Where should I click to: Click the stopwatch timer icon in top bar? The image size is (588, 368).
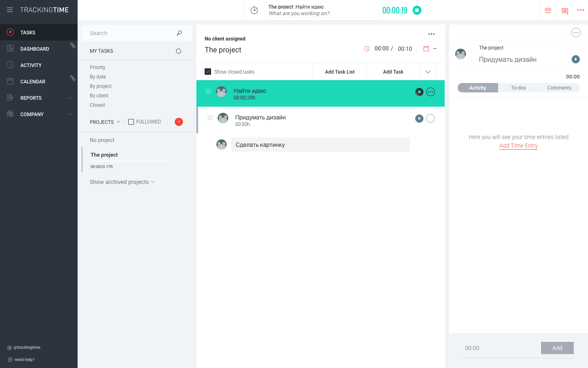pyautogui.click(x=254, y=10)
